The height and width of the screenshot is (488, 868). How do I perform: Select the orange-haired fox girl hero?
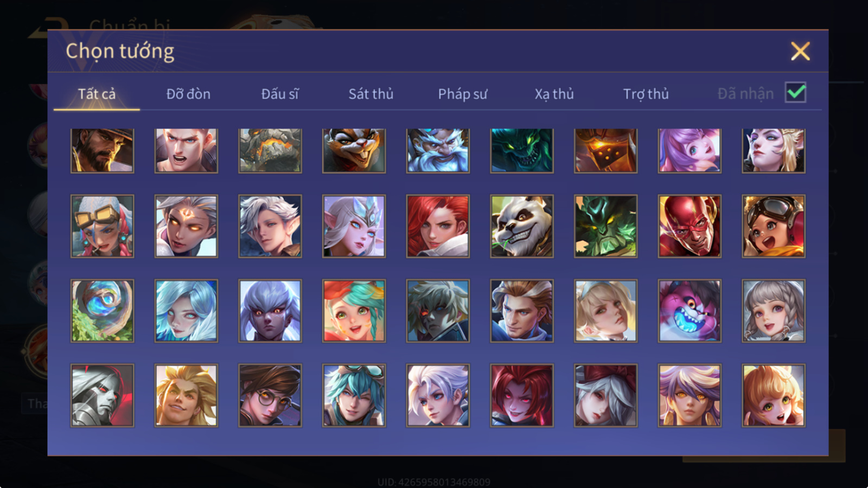774,395
